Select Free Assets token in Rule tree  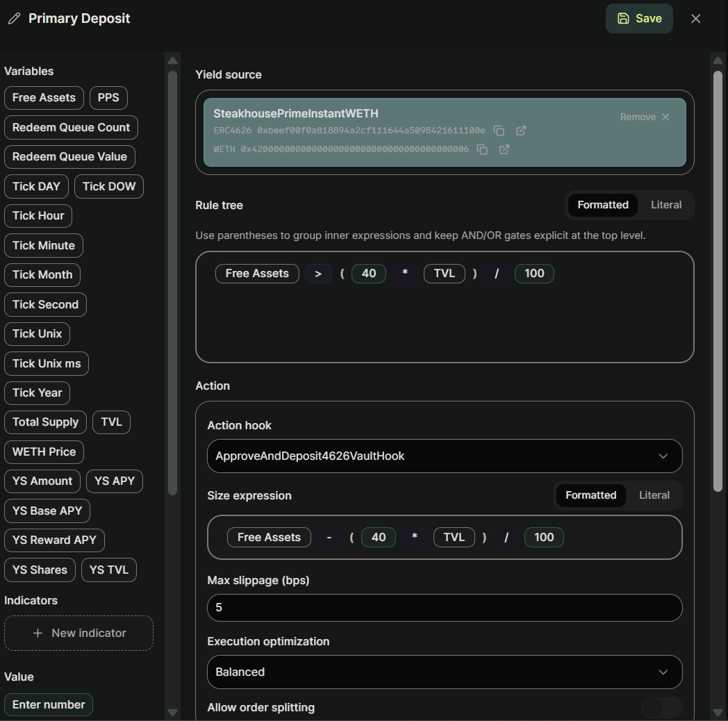257,274
